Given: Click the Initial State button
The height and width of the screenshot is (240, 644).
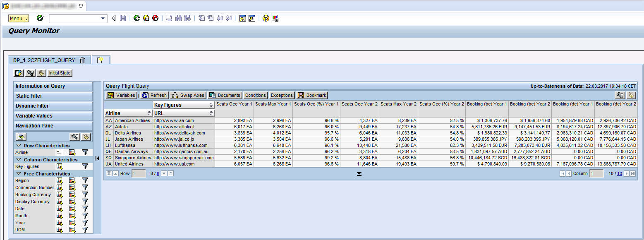Looking at the screenshot, I should (60, 73).
